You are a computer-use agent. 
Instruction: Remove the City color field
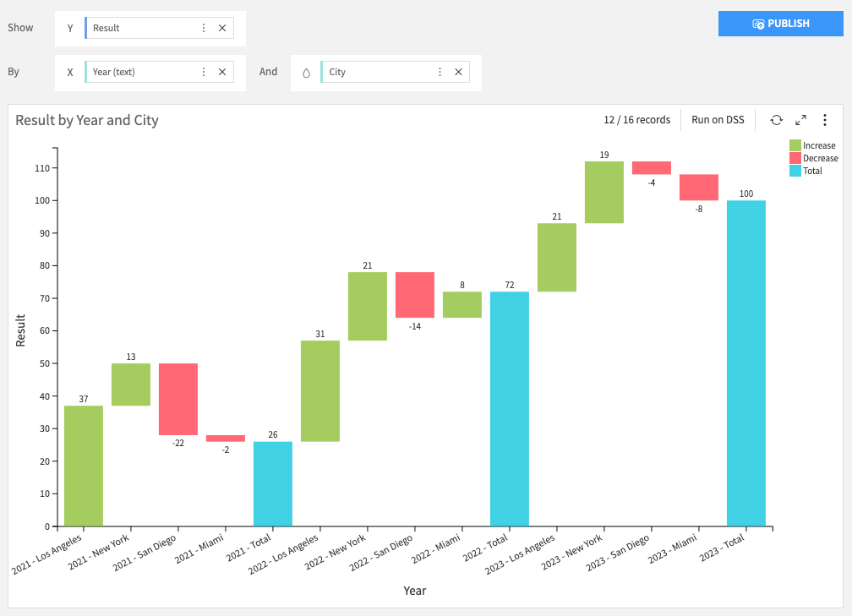[x=458, y=72]
